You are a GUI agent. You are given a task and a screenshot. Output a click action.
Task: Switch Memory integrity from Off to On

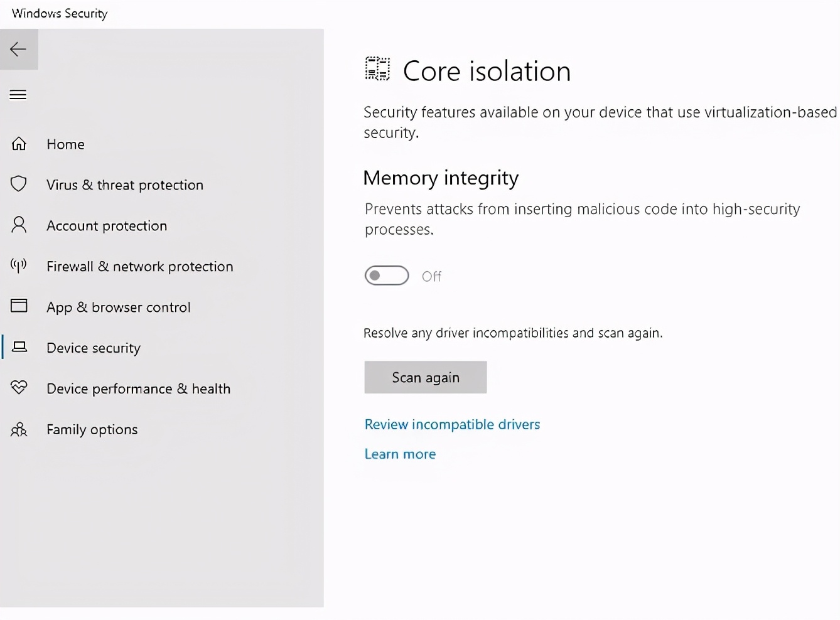point(386,275)
